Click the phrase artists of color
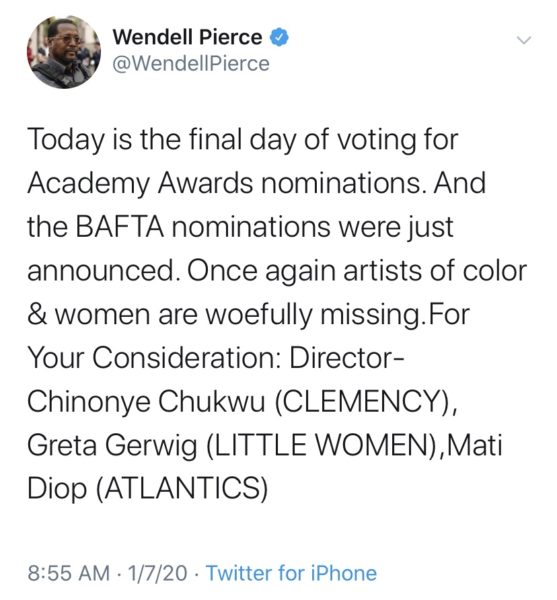557x600 pixels. [x=435, y=271]
